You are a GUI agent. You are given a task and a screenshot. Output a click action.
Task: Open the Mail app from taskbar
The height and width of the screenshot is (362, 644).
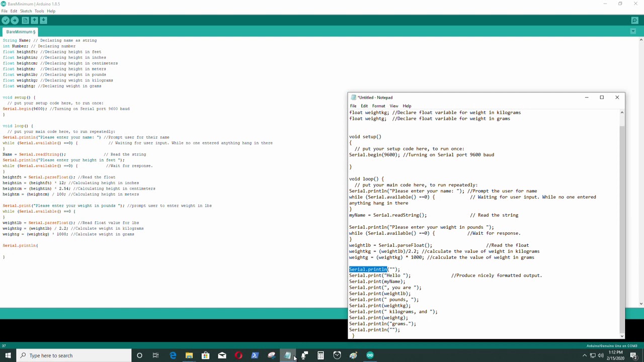222,355
